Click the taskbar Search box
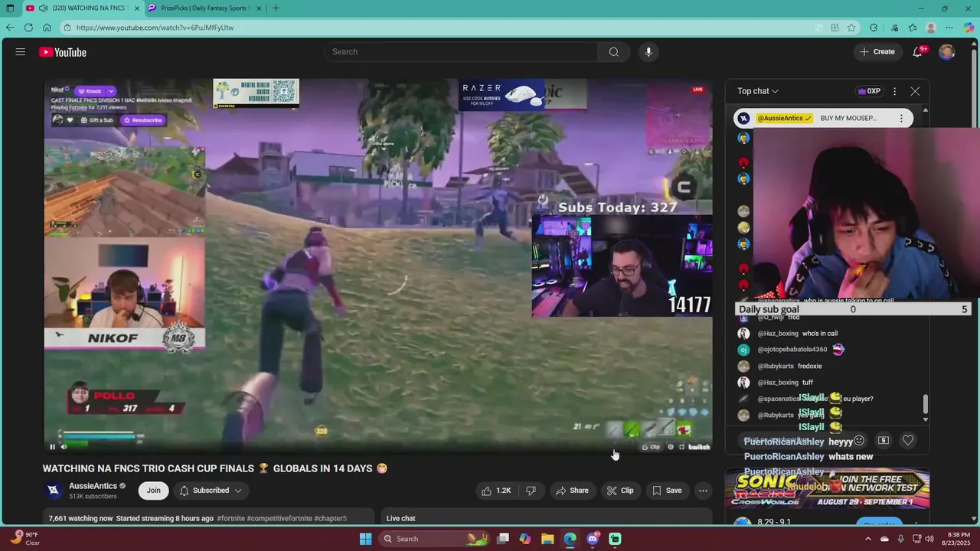This screenshot has width=980, height=551. pyautogui.click(x=433, y=539)
